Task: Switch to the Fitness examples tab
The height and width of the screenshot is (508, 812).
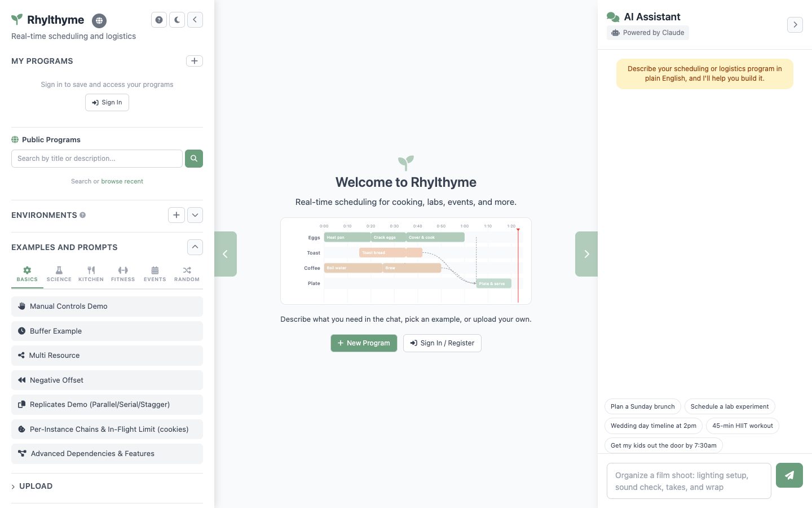Action: tap(123, 274)
